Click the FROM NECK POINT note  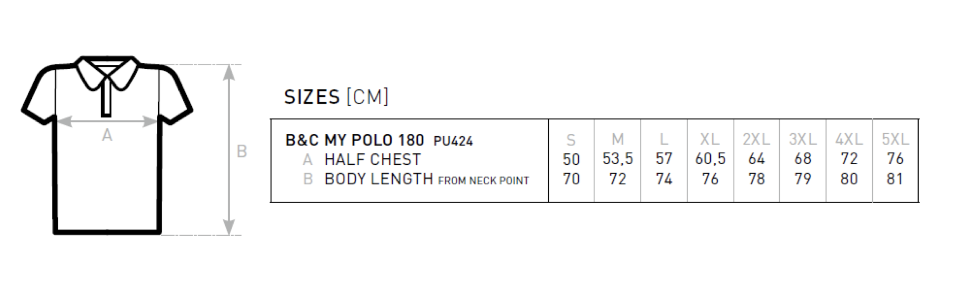(x=483, y=181)
